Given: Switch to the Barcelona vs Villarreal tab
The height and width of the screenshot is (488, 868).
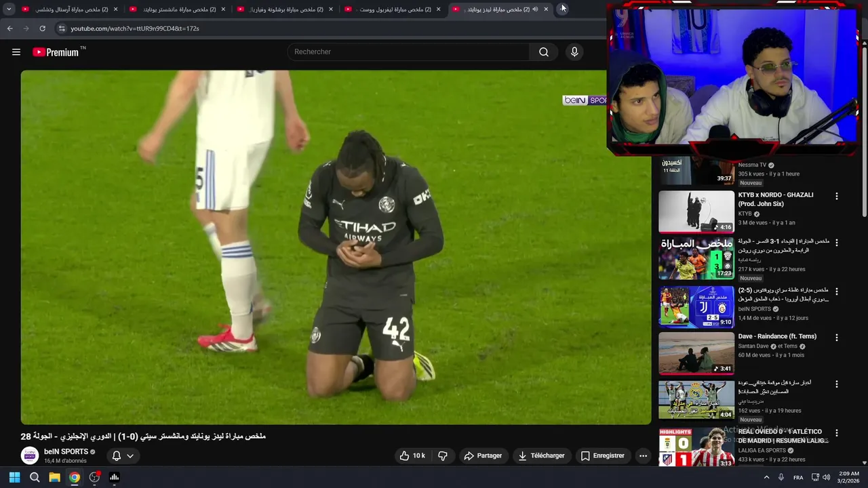Looking at the screenshot, I should (285, 9).
